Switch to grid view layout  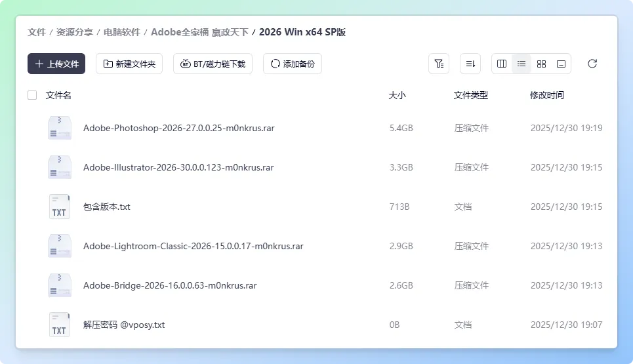click(541, 64)
